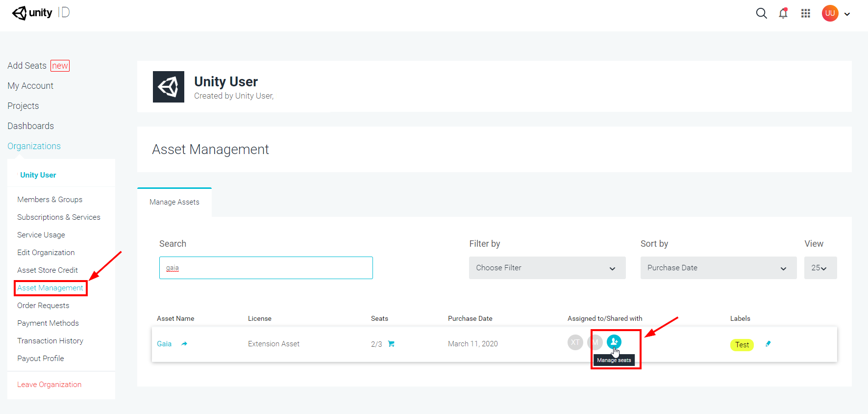Click the Test label tag
This screenshot has width=868, height=414.
click(742, 345)
